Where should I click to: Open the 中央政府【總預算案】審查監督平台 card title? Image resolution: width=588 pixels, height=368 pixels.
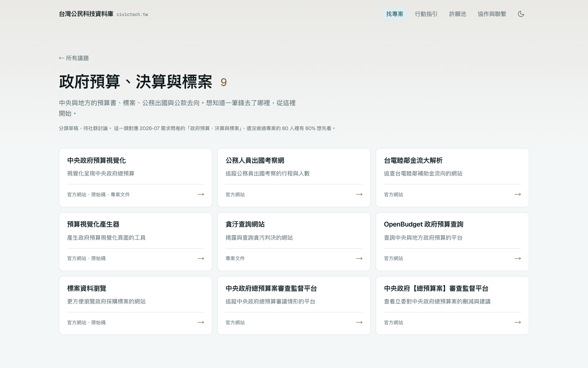click(x=436, y=288)
